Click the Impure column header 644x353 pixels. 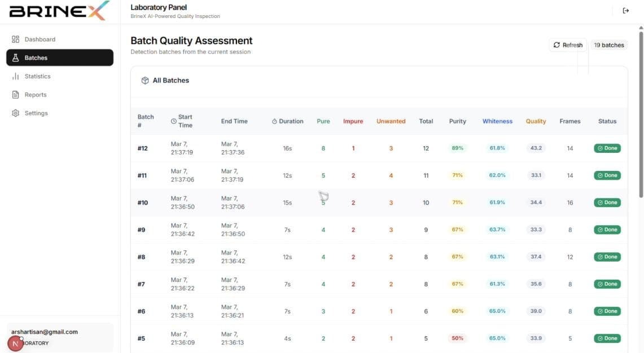pos(353,121)
